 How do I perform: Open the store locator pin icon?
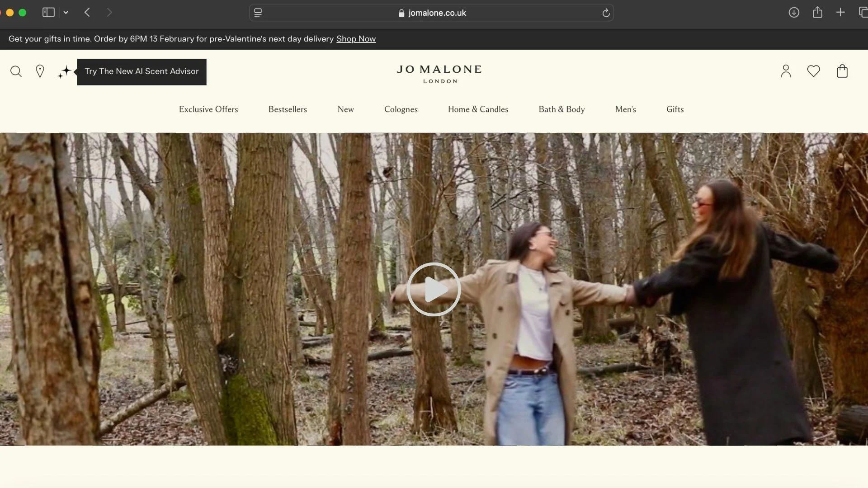coord(40,71)
